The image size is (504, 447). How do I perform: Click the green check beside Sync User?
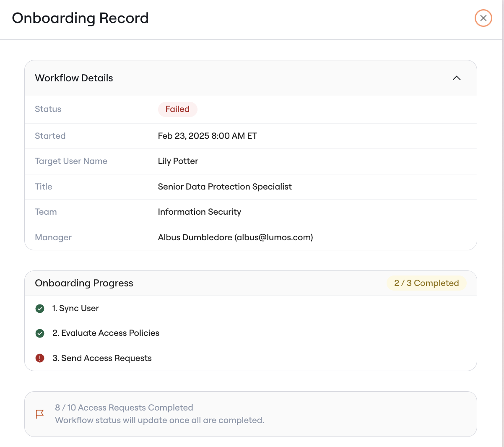point(40,309)
